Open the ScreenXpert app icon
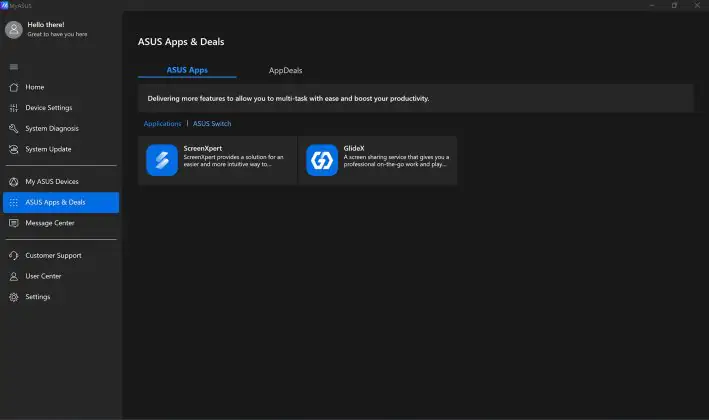 (162, 160)
